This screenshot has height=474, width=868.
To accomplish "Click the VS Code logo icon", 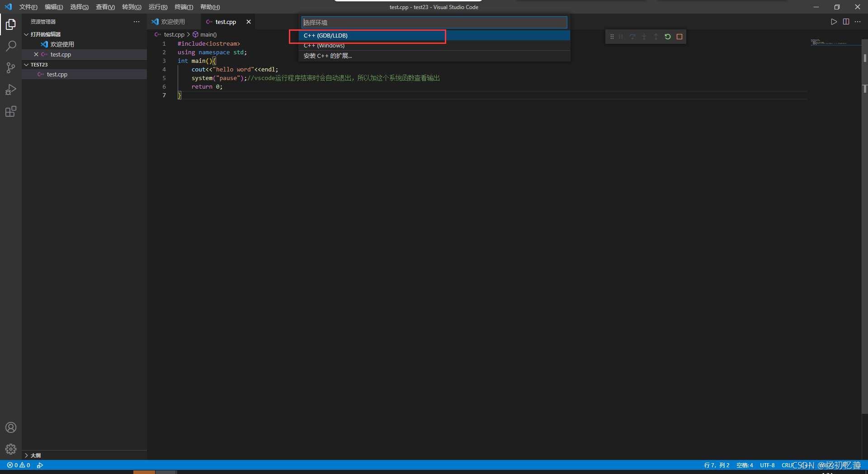I will [8, 7].
